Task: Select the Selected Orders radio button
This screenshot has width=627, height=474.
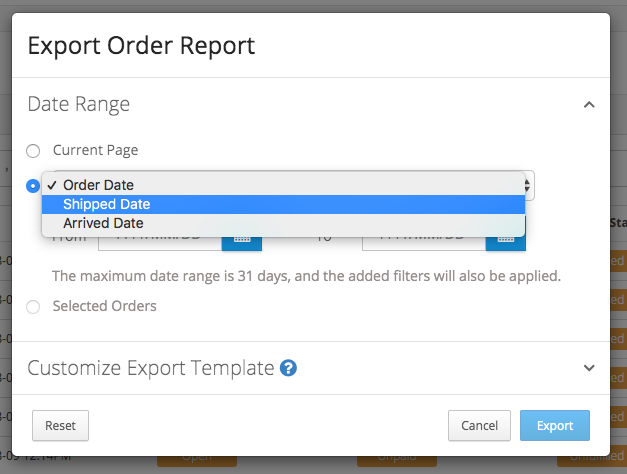Action: pyautogui.click(x=33, y=307)
